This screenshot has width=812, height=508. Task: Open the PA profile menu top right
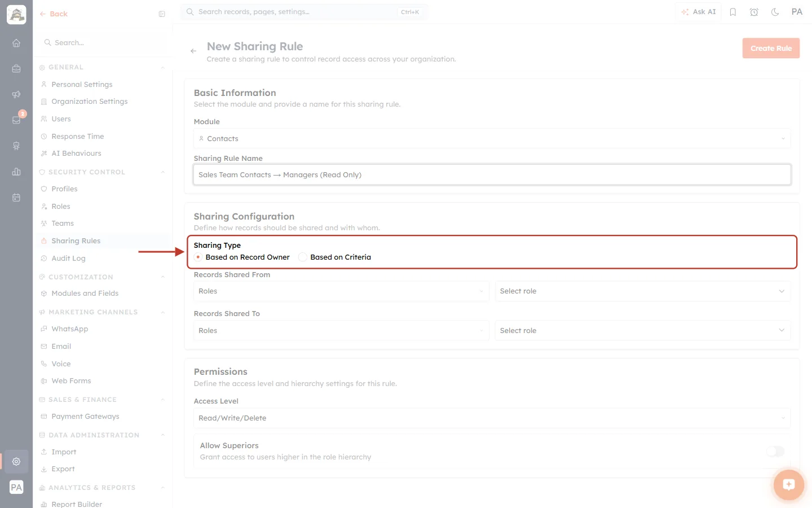click(x=797, y=12)
